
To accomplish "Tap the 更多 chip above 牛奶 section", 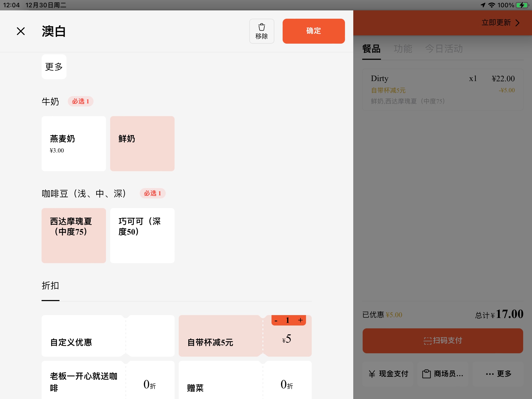I will (54, 67).
